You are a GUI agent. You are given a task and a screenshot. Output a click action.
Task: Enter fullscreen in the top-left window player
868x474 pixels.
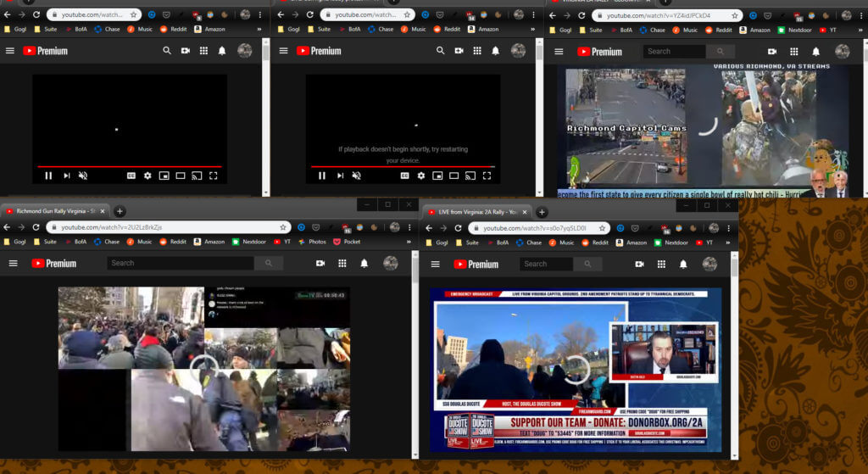coord(213,176)
